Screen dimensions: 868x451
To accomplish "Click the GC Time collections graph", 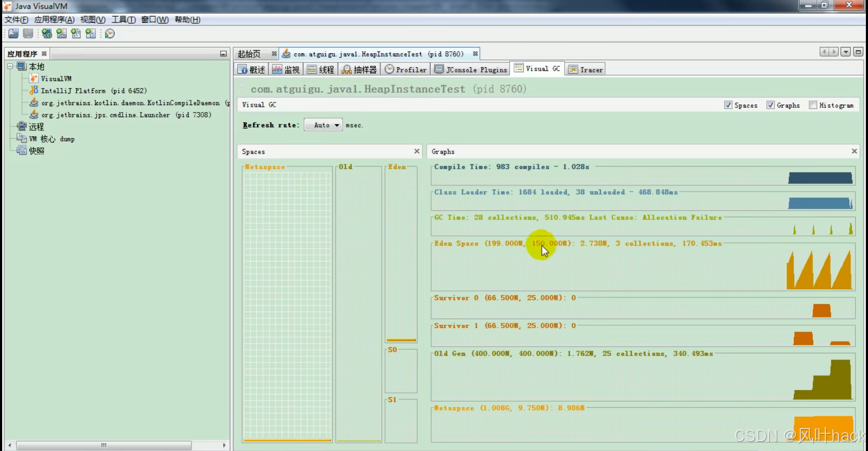I will click(x=643, y=227).
